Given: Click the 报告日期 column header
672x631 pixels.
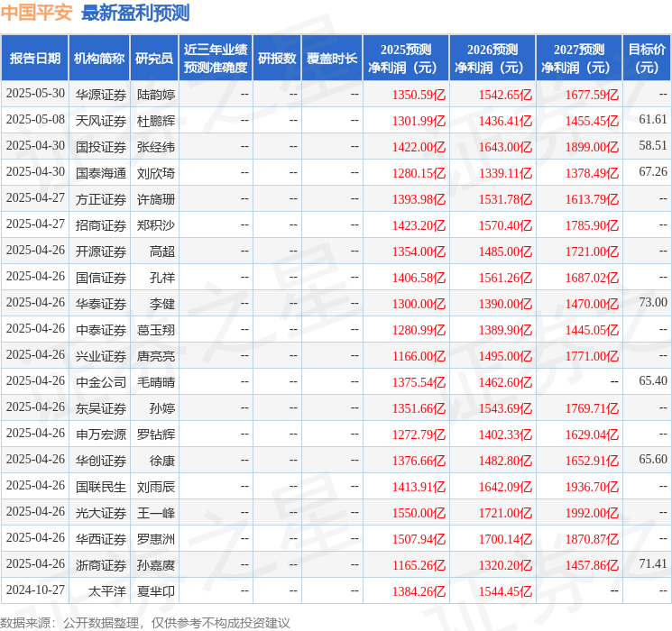Looking at the screenshot, I should (34, 59).
